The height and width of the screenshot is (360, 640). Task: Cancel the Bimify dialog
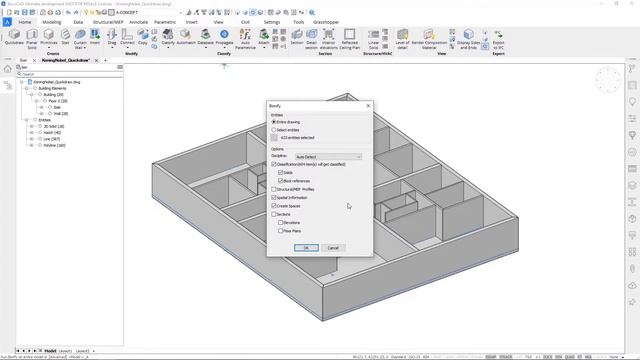click(x=333, y=248)
